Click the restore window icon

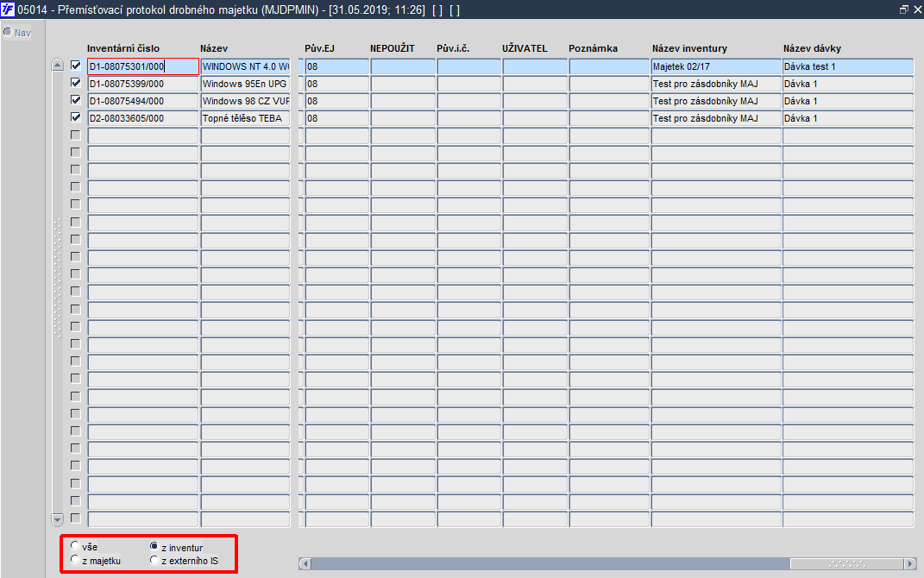click(904, 9)
